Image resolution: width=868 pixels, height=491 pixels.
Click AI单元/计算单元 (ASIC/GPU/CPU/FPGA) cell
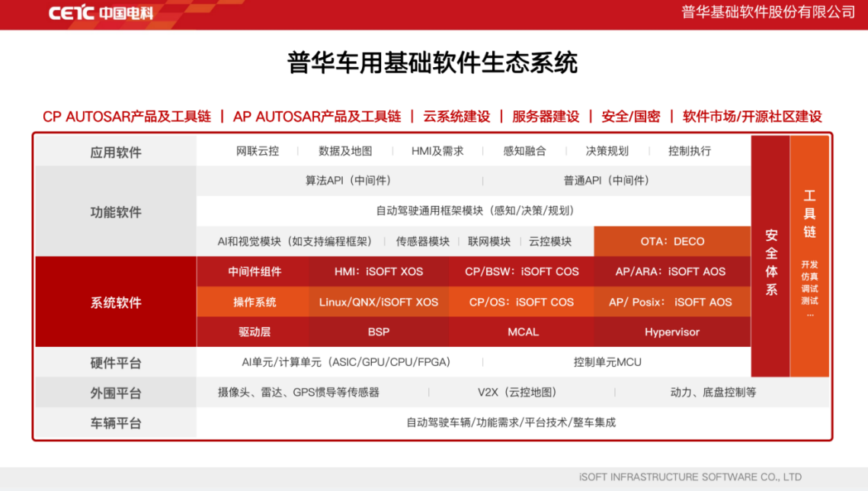346,362
